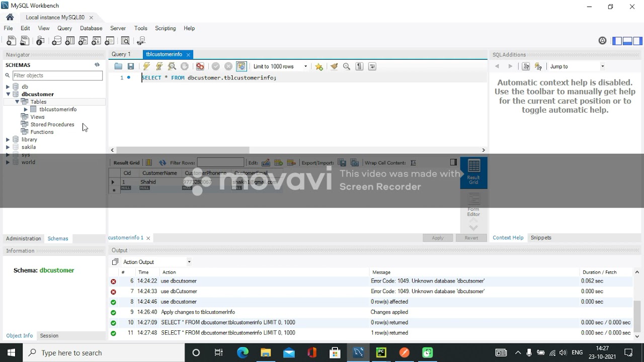644x362 pixels.
Task: Open the Scripting menu
Action: tap(166, 28)
